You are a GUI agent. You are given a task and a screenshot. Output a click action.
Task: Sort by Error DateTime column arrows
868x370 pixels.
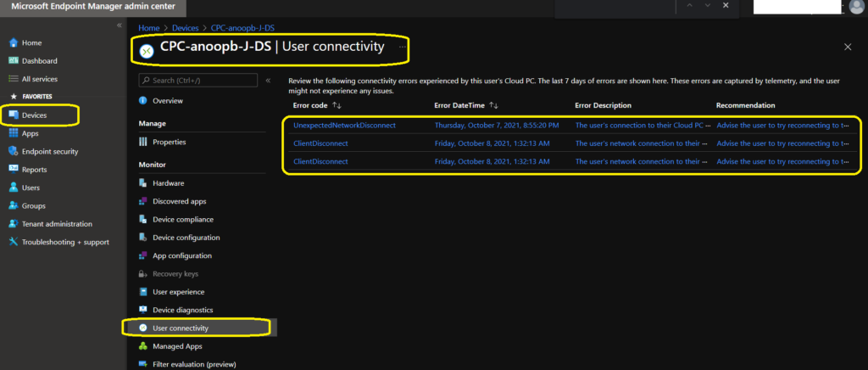(x=494, y=105)
